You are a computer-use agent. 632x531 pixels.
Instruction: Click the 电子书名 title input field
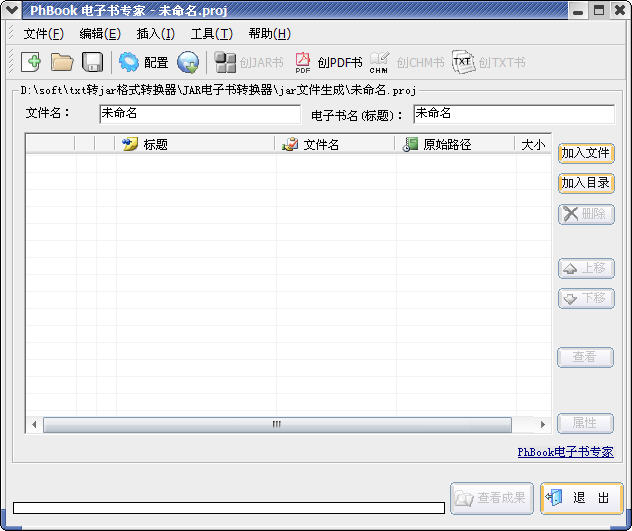(x=513, y=114)
